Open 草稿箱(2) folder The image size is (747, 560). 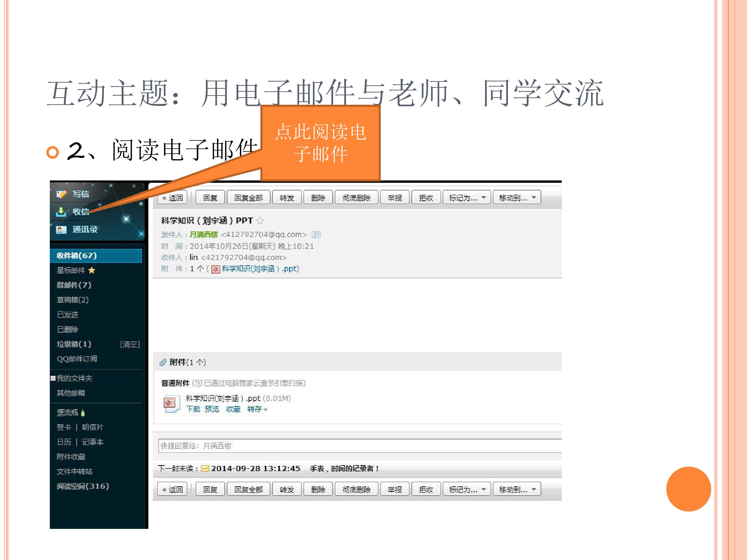click(73, 300)
